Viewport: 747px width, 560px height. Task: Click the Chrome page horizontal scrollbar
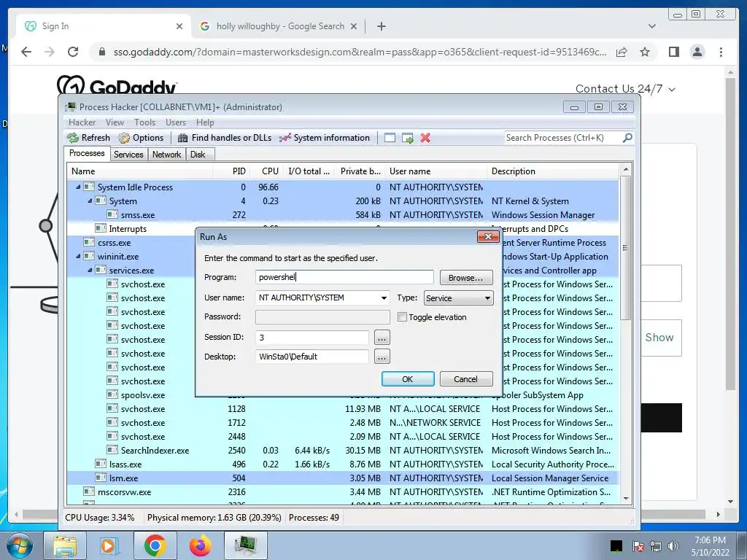pos(363,514)
